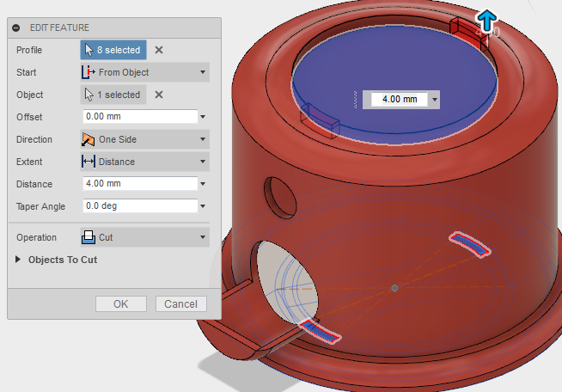Viewport: 562px width, 392px height.
Task: Click the Object '1 selected' selection button
Action: click(x=113, y=95)
